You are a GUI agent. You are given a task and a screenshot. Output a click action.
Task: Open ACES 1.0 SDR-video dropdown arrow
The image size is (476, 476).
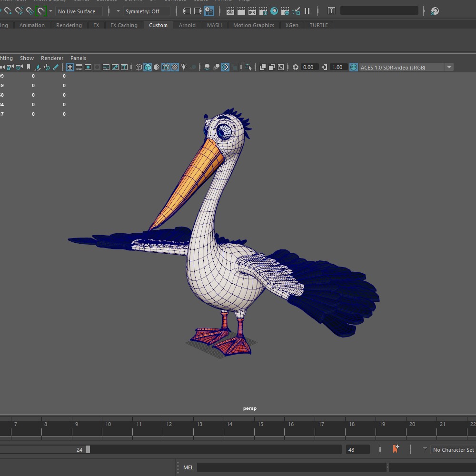(x=449, y=67)
